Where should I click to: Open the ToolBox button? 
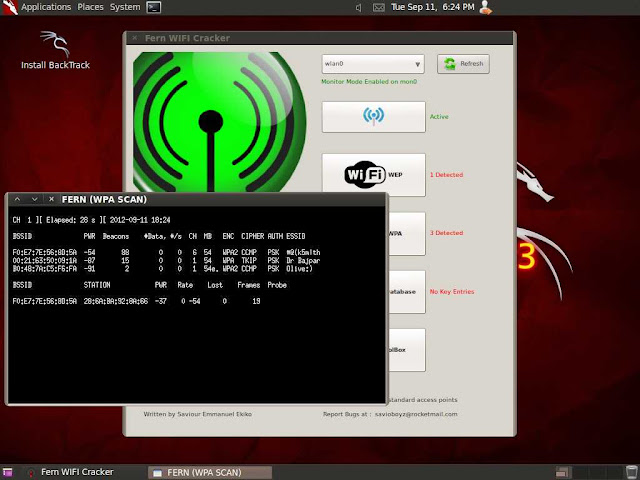point(407,350)
